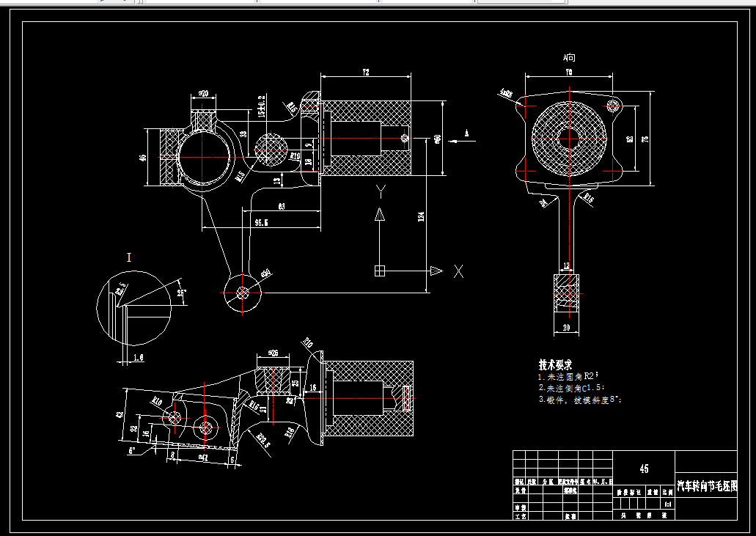Select the 22 dimension in bottom view
Screen dimensions: 756x536
(x=134, y=427)
